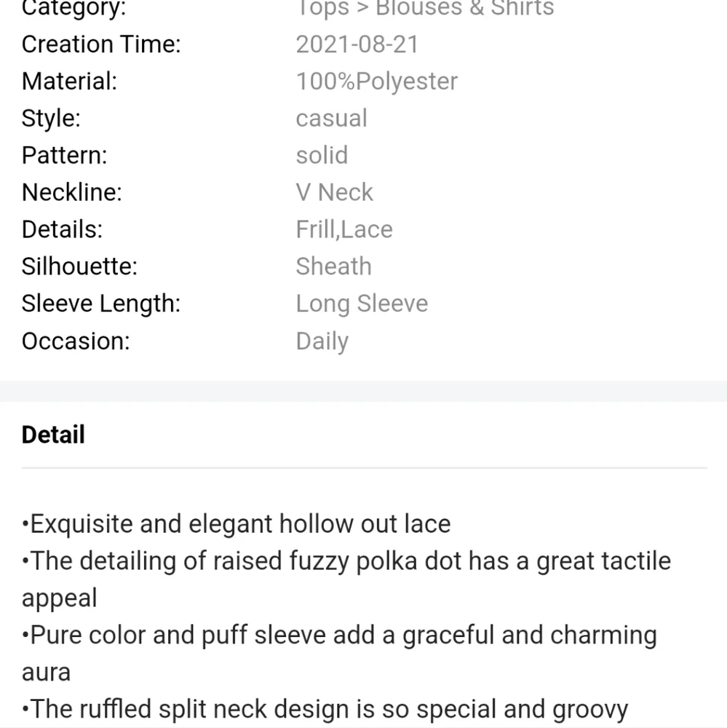Image resolution: width=727 pixels, height=728 pixels.
Task: Click the Neckline label
Action: tap(71, 192)
